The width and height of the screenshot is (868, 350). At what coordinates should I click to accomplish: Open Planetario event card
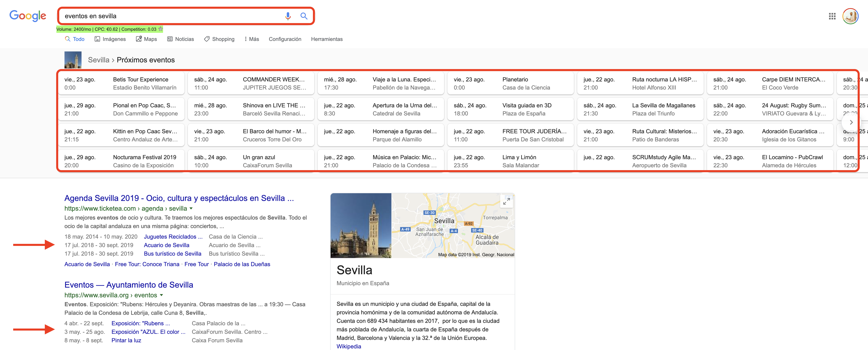[510, 83]
